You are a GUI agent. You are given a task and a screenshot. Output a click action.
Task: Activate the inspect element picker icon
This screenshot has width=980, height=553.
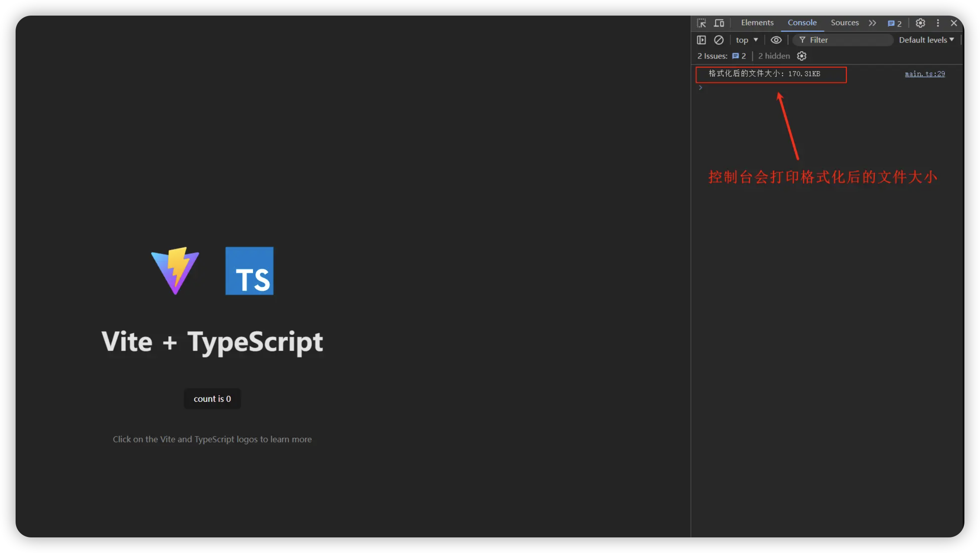point(701,23)
